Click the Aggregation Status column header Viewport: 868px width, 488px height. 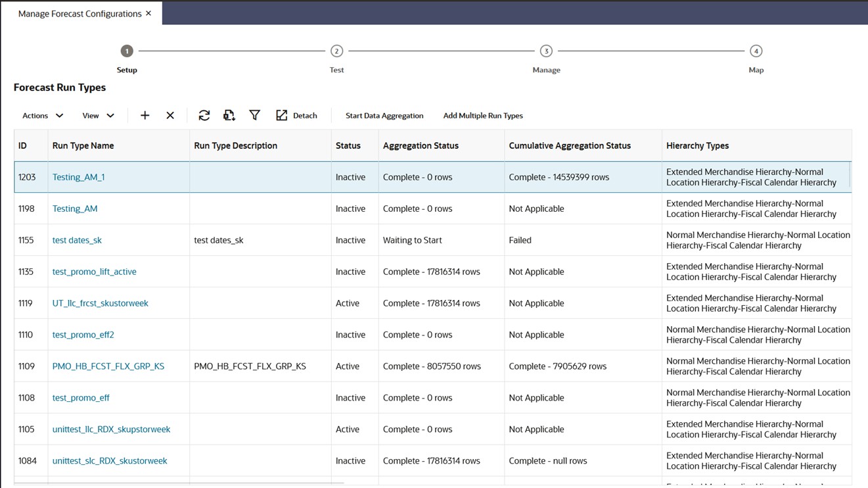click(421, 146)
